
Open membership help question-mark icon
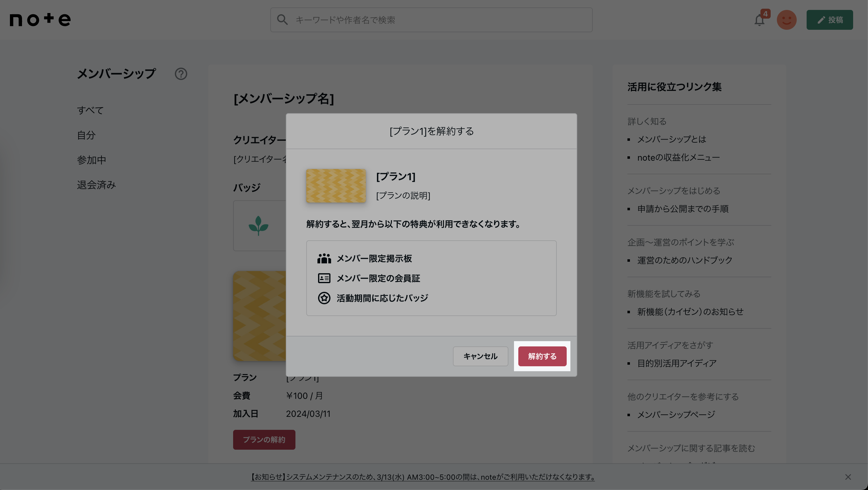click(x=181, y=73)
